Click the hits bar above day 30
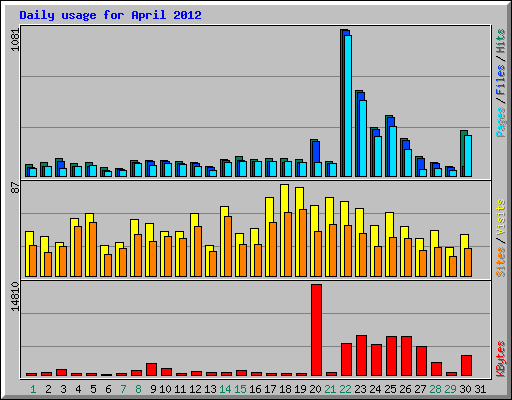The height and width of the screenshot is (400, 512). 462,153
